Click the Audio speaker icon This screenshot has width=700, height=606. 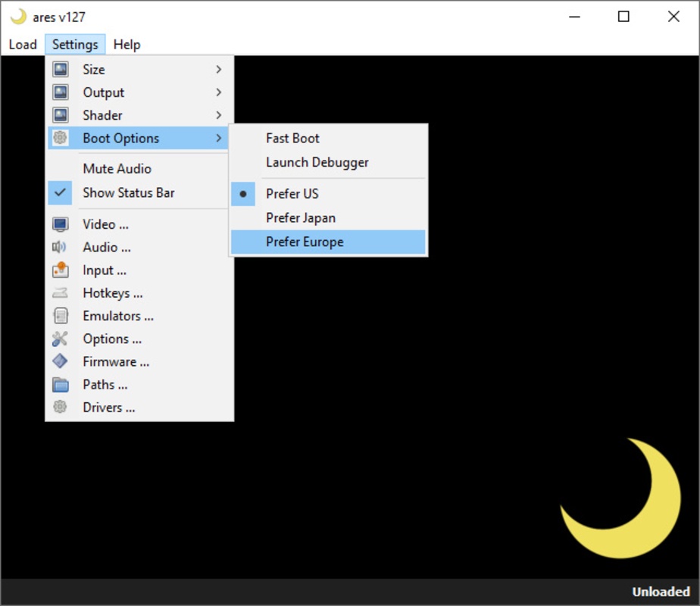59,247
